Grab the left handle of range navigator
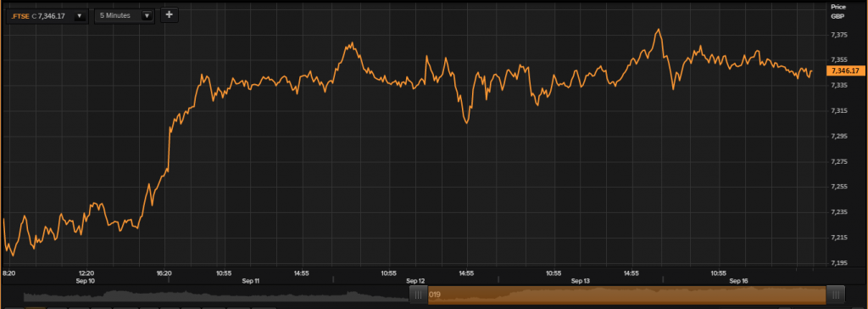Viewport: 868px width, 309px height. pyautogui.click(x=419, y=294)
